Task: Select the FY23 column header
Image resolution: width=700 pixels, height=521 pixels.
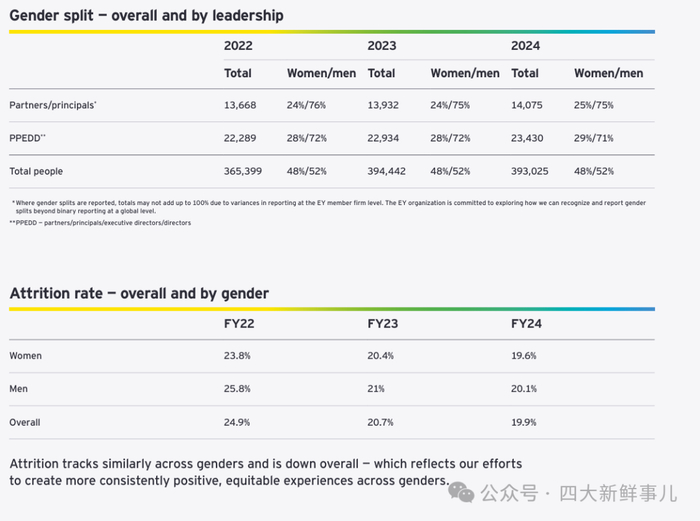Action: [383, 323]
